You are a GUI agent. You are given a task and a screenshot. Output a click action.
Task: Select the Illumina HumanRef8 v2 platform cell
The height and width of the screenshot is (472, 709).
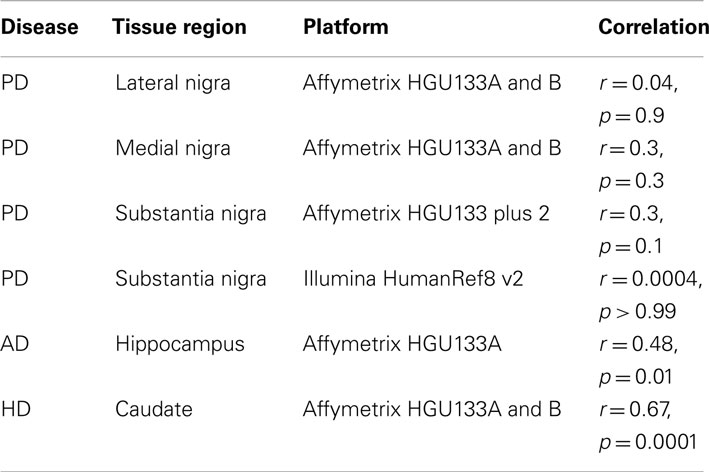tap(413, 279)
